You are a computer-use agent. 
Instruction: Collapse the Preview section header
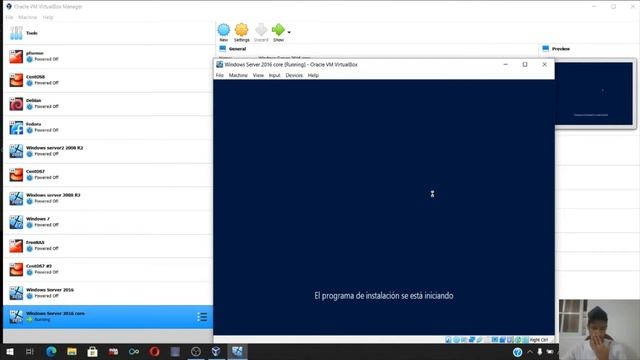click(561, 49)
